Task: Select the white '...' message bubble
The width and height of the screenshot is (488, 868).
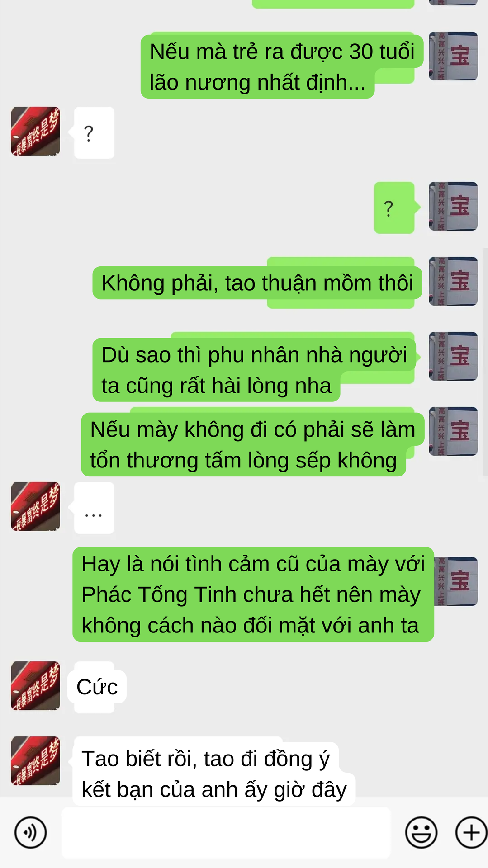Action: [x=94, y=508]
